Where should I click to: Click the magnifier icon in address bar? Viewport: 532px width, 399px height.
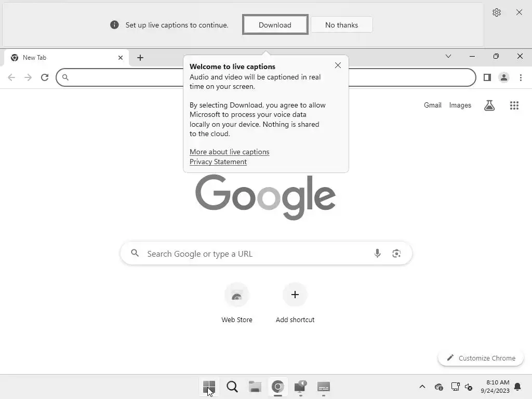point(65,77)
